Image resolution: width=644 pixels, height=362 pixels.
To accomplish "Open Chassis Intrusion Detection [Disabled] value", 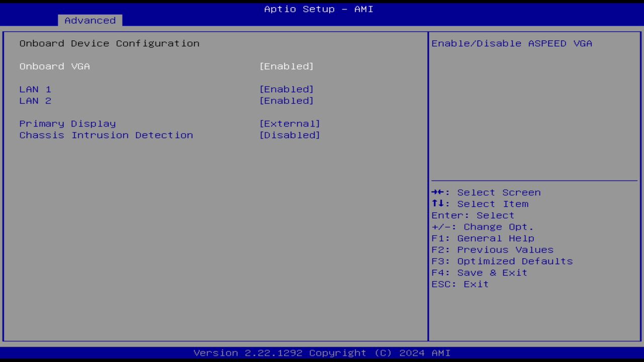I will (290, 135).
